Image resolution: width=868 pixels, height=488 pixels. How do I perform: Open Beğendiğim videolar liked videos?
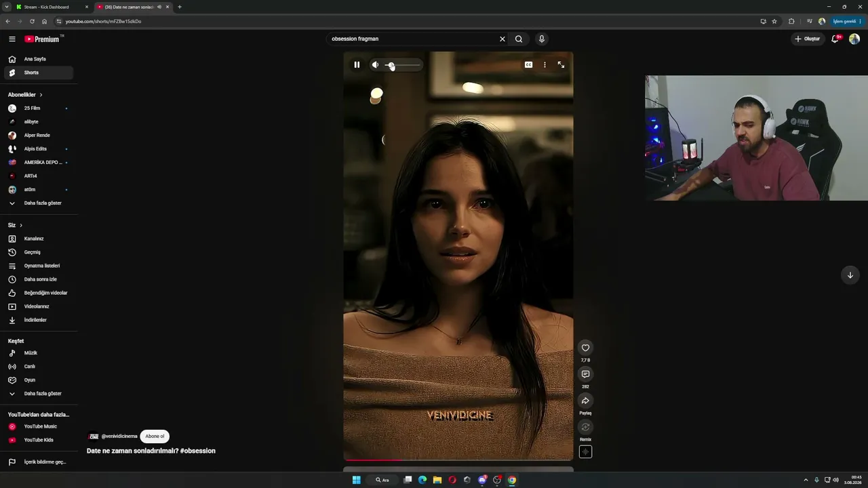point(39,293)
